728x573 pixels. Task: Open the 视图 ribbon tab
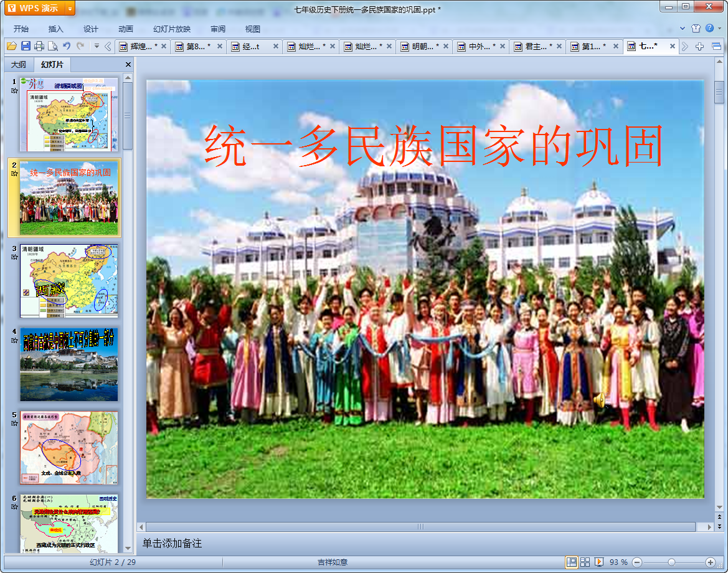click(x=253, y=29)
